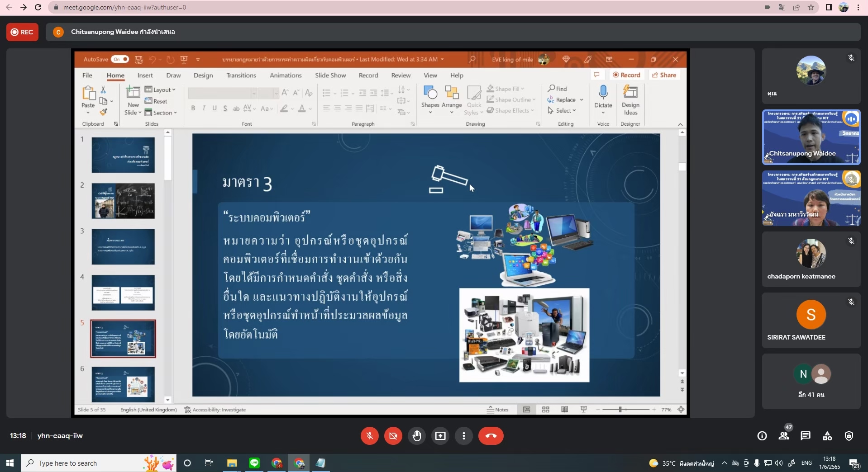This screenshot has height=472, width=868.
Task: Turn on the camera
Action: pyautogui.click(x=393, y=436)
